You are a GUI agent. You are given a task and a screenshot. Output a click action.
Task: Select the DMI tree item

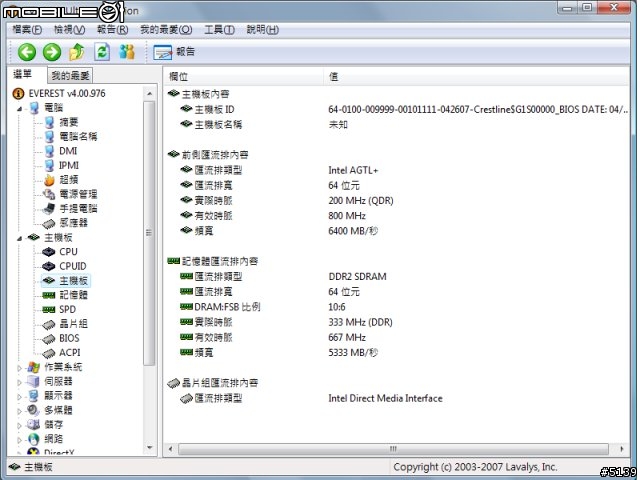[x=60, y=151]
